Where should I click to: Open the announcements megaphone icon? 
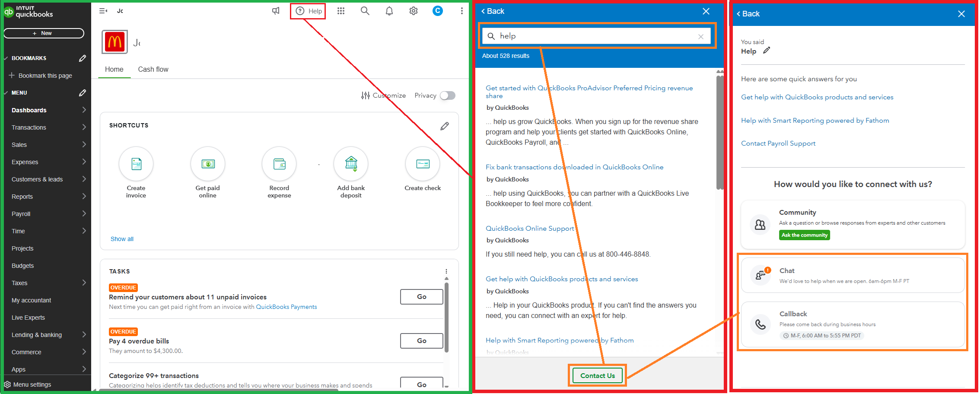[276, 11]
